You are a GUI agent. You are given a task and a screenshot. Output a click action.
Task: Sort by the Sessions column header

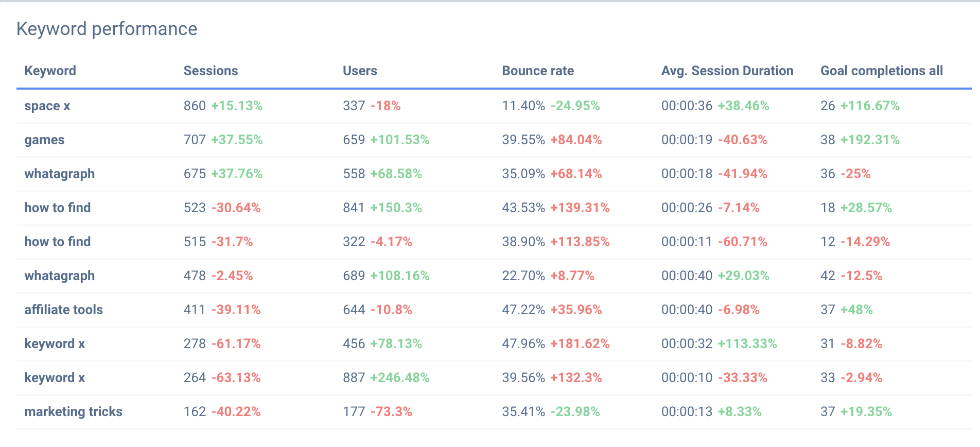click(211, 71)
